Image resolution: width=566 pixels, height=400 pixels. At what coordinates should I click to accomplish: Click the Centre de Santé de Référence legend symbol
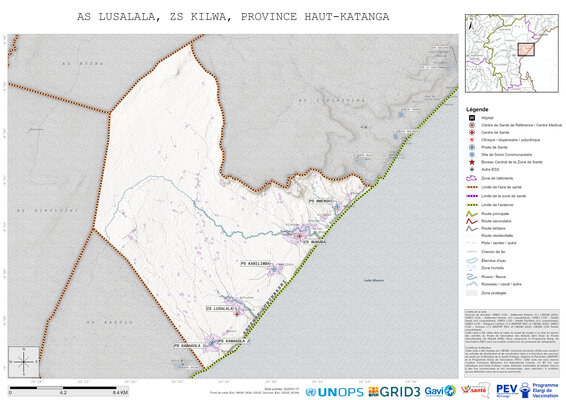[x=471, y=125]
